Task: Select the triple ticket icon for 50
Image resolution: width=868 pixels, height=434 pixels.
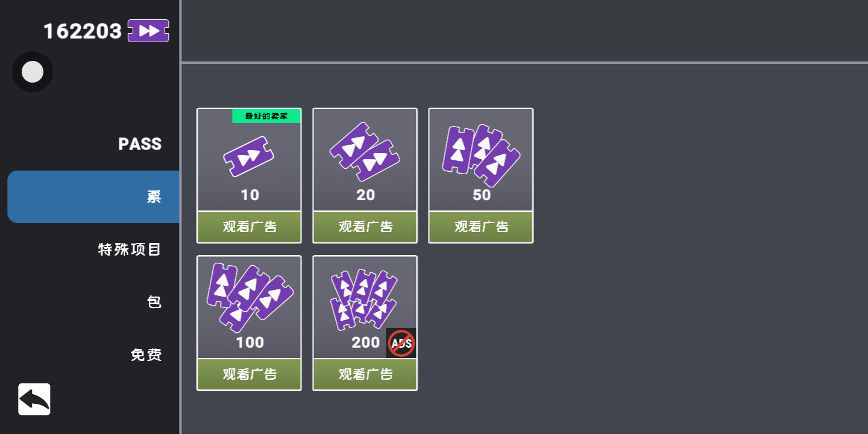Action: coord(481,156)
